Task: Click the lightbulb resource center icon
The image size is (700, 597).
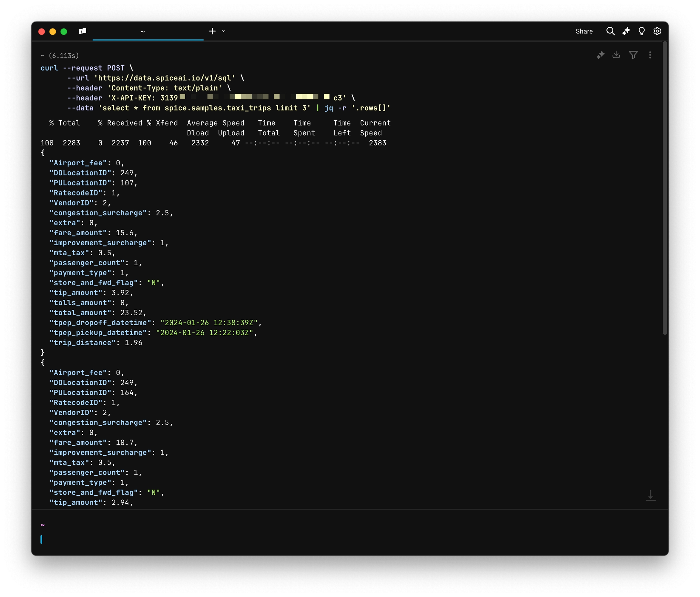Action: (642, 31)
